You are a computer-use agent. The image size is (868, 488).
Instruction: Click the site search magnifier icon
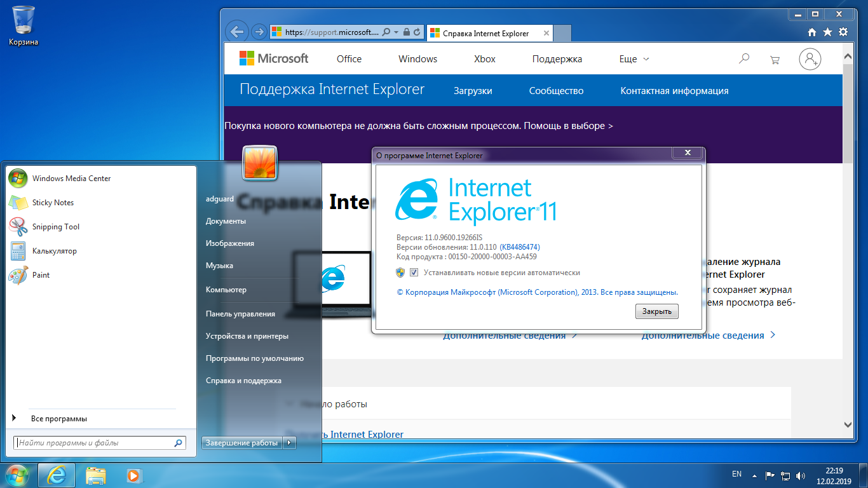[744, 59]
